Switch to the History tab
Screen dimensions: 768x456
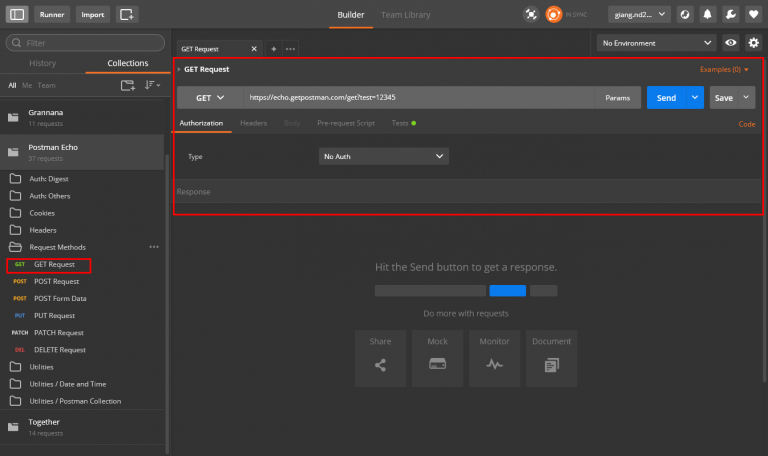coord(43,64)
